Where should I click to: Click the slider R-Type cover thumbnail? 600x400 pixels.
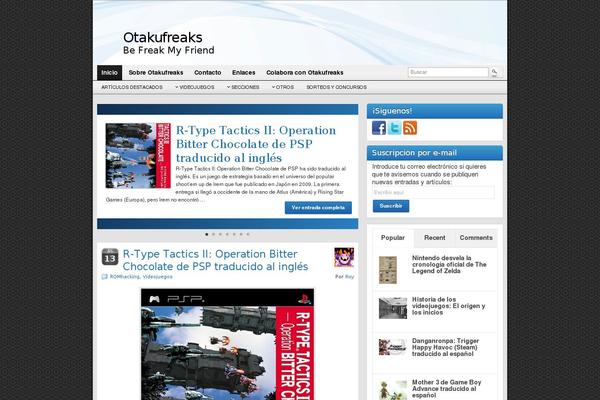pos(138,155)
